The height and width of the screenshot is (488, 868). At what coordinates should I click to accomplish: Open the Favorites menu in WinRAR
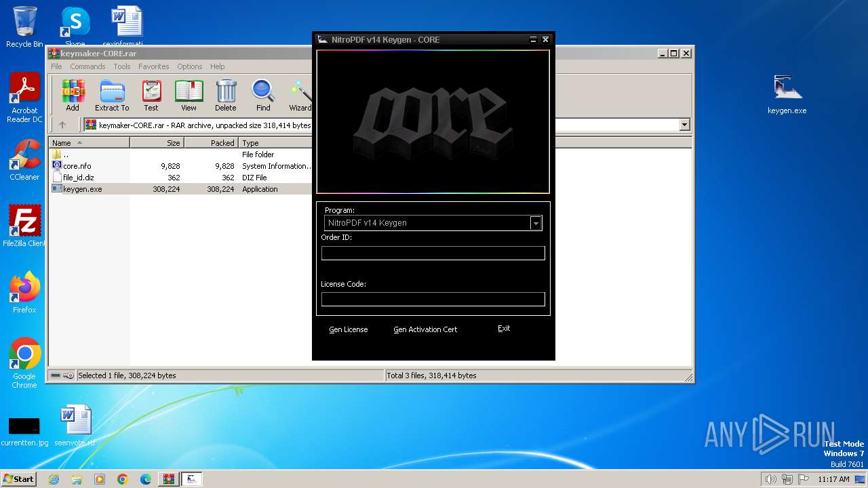pyautogui.click(x=154, y=66)
